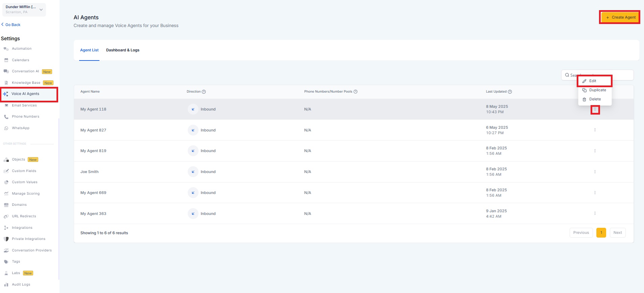Screen dimensions: 644x293
Task: Click the My Agent 669 name
Action: click(93, 193)
